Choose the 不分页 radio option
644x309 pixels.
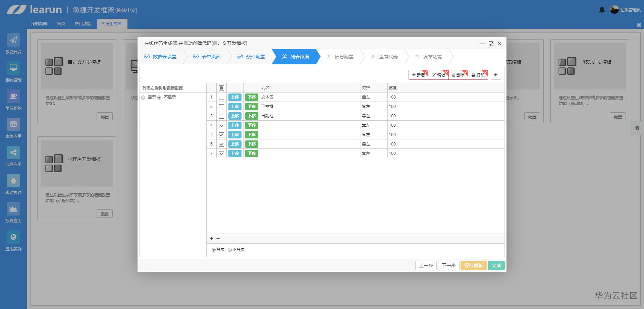point(230,250)
